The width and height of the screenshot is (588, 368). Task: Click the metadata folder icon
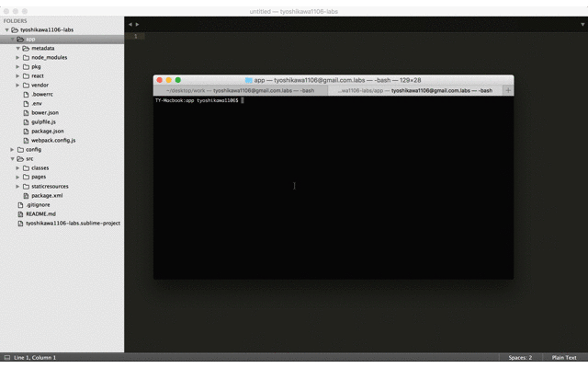point(26,48)
